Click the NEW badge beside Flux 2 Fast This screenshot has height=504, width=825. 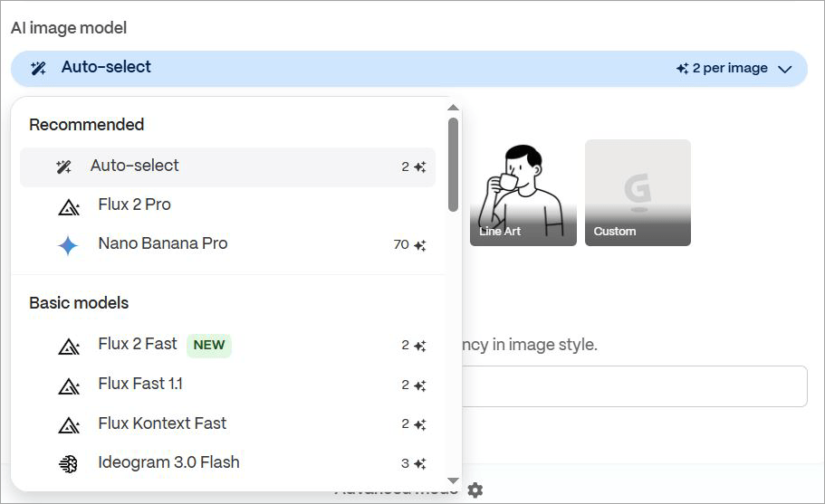(x=209, y=346)
